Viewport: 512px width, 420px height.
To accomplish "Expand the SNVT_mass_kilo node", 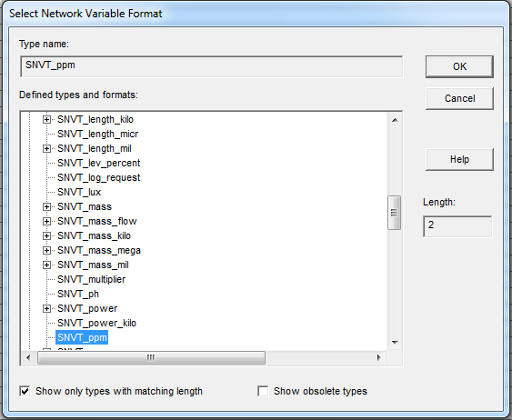I will coord(46,236).
